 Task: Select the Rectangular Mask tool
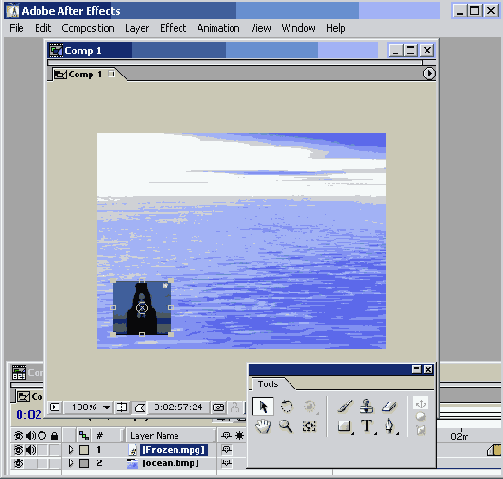[344, 426]
